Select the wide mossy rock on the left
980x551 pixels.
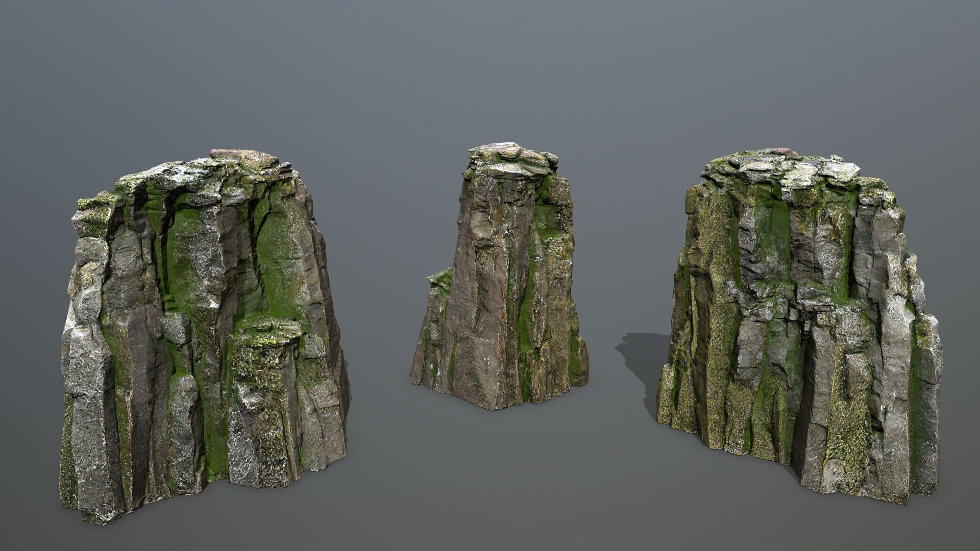(x=204, y=337)
